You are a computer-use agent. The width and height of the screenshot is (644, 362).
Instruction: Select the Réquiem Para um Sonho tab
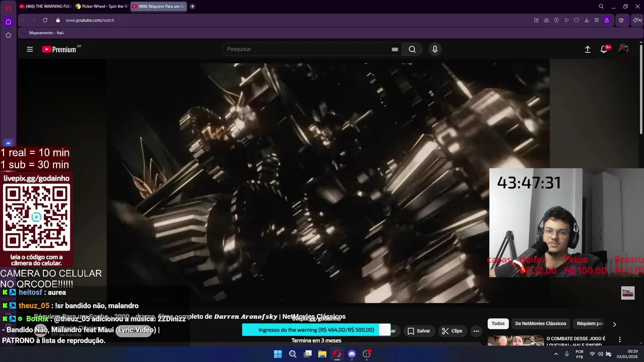158,7
